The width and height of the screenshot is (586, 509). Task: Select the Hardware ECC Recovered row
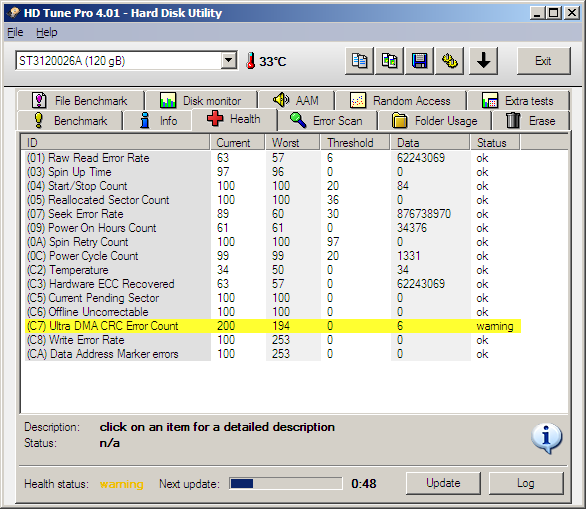tap(272, 284)
